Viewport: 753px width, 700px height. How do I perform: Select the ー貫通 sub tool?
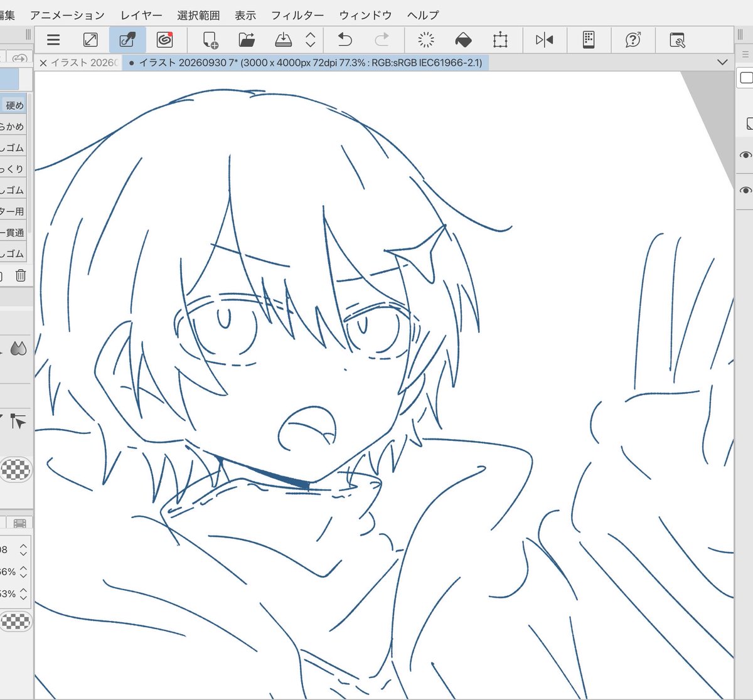[x=13, y=233]
